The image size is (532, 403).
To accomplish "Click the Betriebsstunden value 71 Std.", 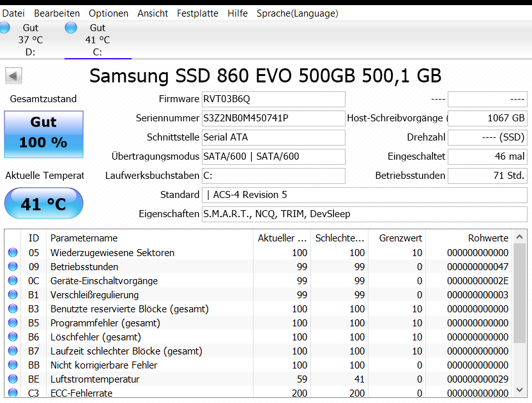I will point(487,176).
